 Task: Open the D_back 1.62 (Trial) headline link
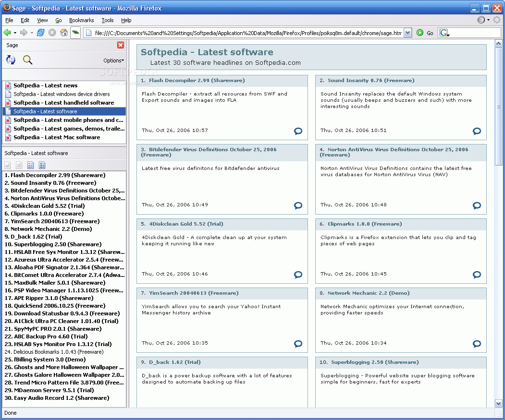174,362
